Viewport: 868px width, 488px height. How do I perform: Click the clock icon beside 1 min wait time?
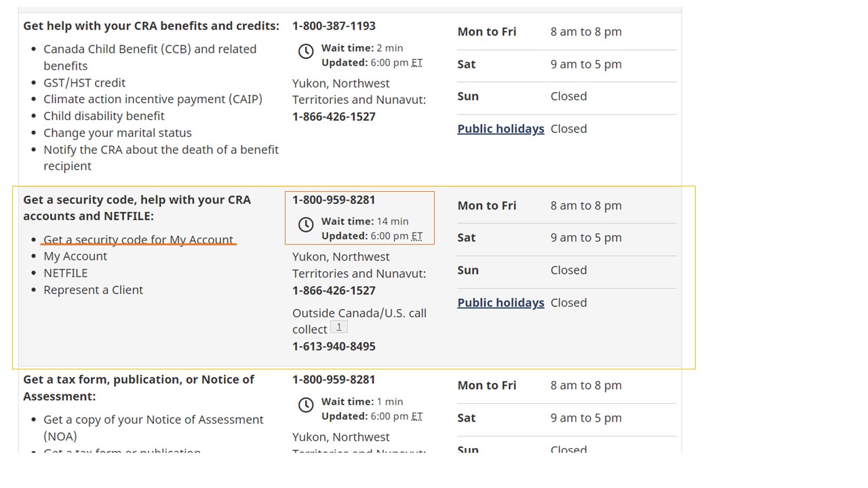306,405
